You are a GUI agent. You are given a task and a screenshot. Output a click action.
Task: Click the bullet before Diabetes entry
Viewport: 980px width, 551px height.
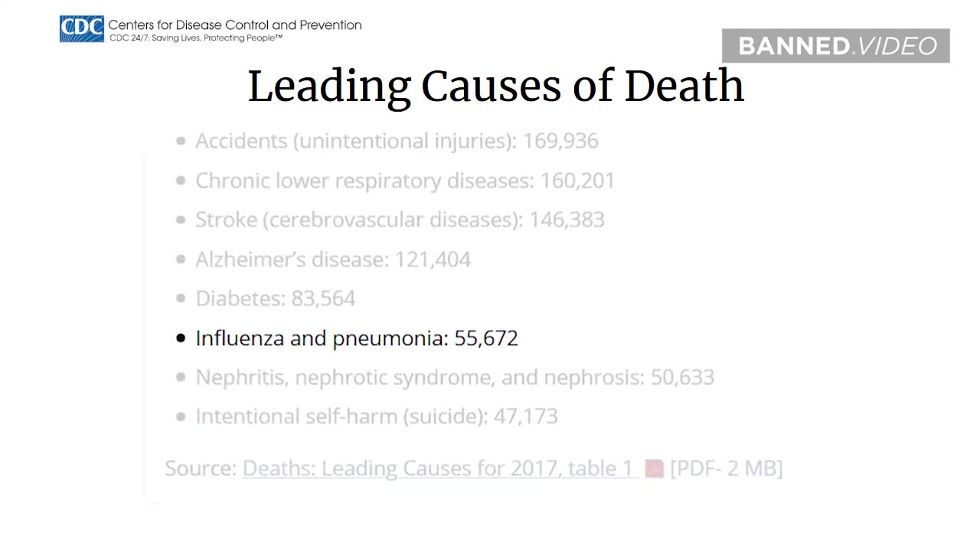click(x=181, y=298)
